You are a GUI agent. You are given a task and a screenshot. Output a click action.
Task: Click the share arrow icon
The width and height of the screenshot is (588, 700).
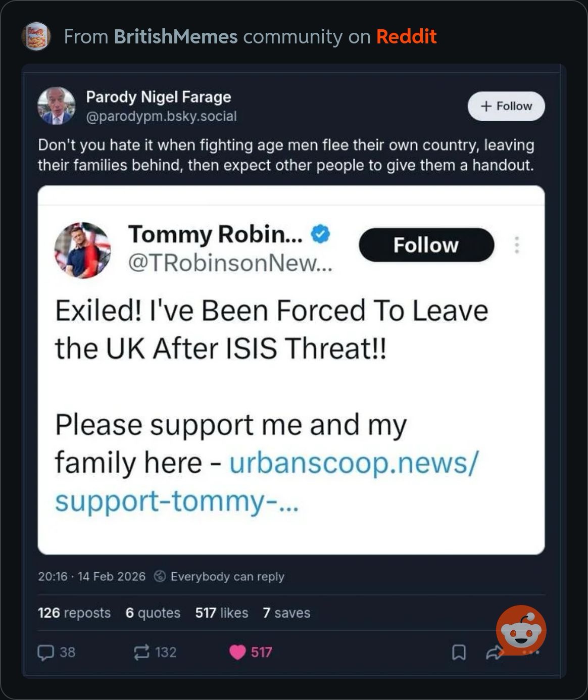click(x=493, y=654)
